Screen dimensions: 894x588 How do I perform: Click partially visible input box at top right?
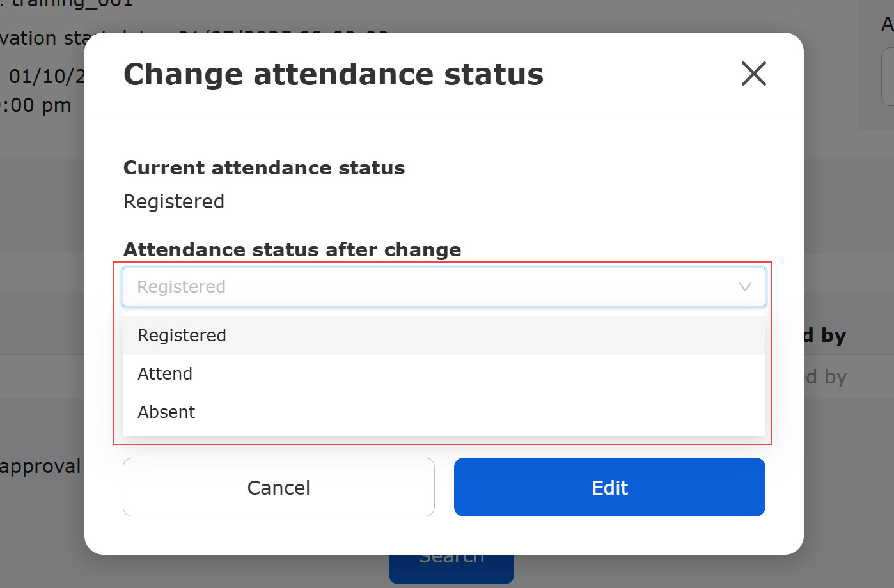(888, 77)
